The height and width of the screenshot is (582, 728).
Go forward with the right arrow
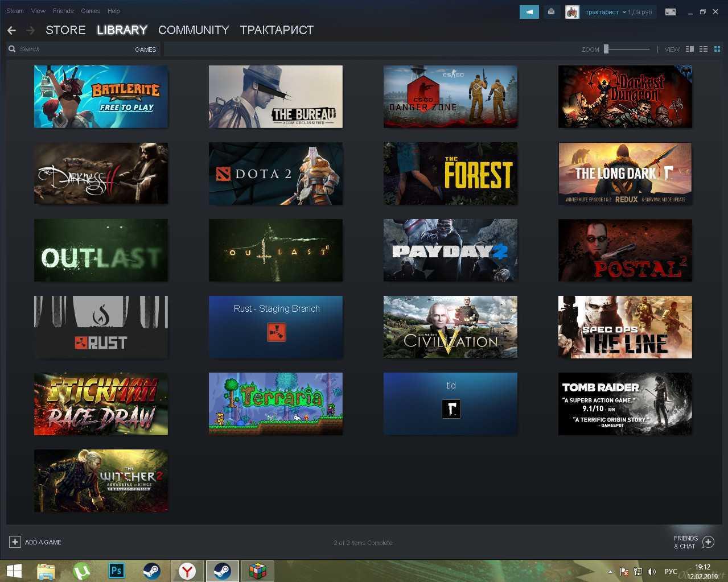pyautogui.click(x=30, y=30)
